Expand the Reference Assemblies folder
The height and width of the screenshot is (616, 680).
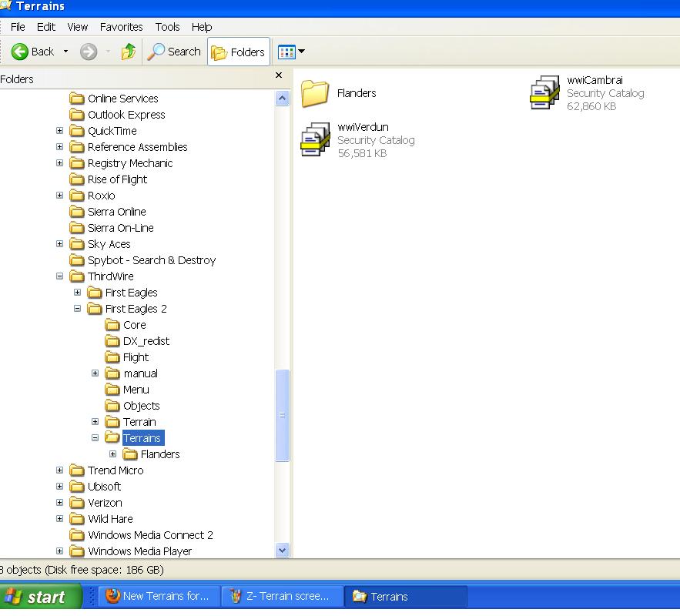60,146
